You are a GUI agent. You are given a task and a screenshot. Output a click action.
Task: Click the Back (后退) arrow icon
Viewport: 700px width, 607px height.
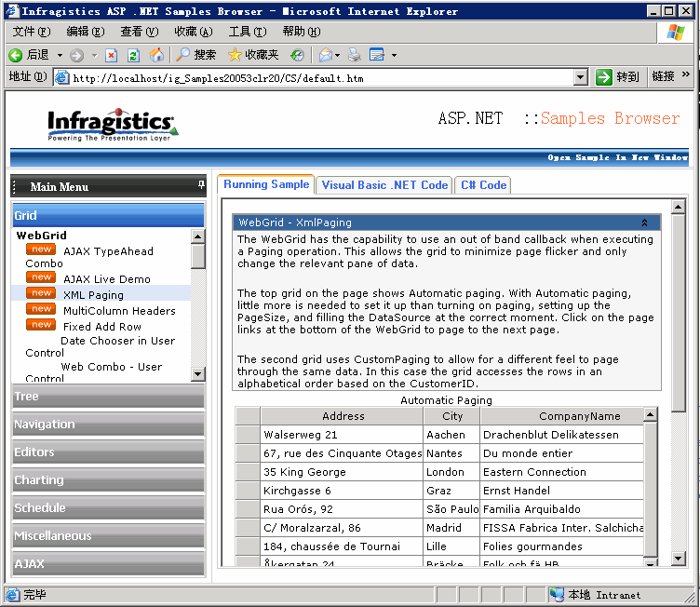(15, 55)
